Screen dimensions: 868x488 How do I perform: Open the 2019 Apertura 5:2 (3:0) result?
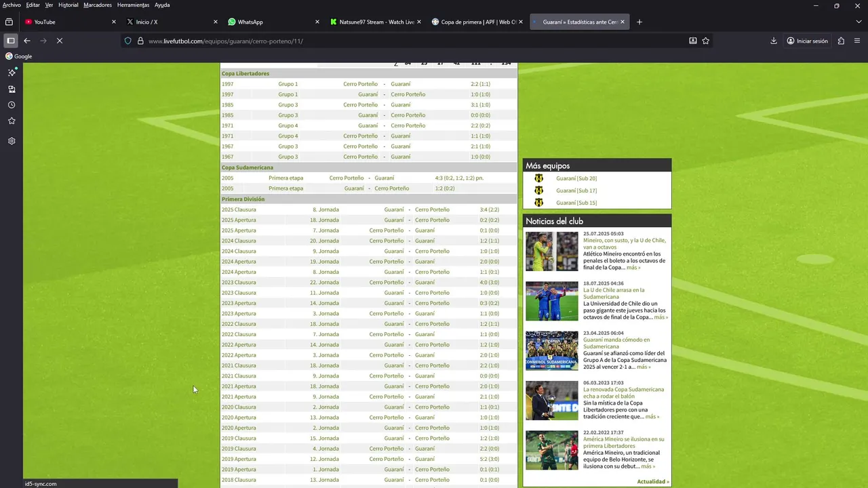[490, 459]
